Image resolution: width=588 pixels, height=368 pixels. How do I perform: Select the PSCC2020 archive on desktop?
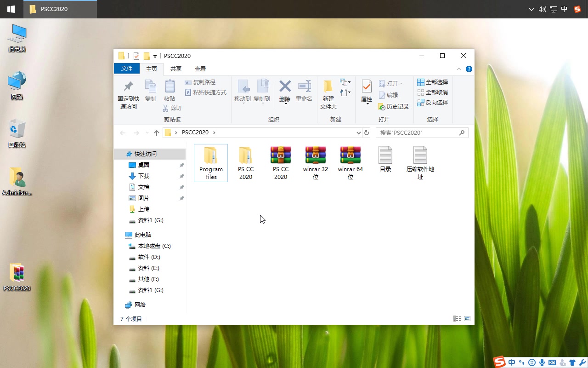click(17, 277)
